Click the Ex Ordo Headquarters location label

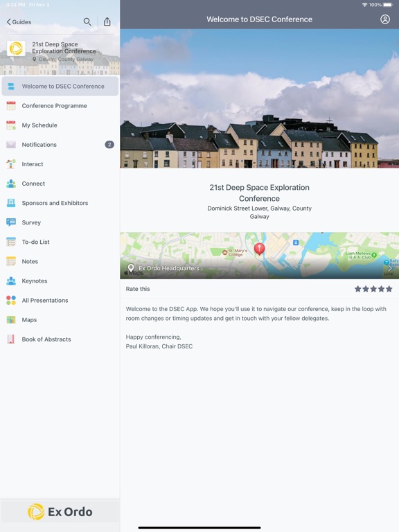point(169,268)
